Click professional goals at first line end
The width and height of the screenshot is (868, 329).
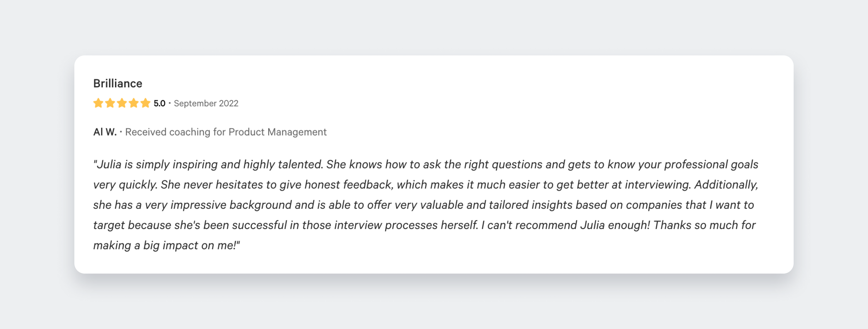tap(711, 164)
